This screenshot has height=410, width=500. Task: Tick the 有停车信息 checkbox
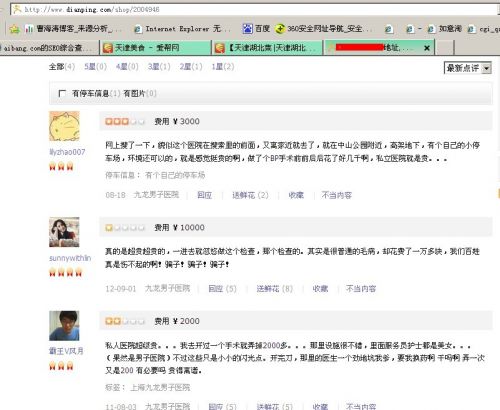pos(62,93)
